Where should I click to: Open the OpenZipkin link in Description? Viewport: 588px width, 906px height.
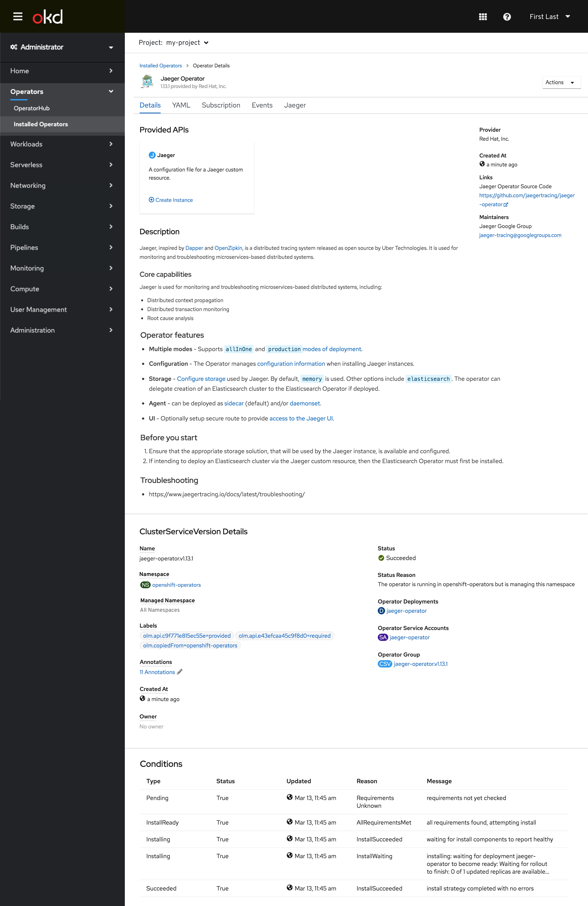point(228,248)
